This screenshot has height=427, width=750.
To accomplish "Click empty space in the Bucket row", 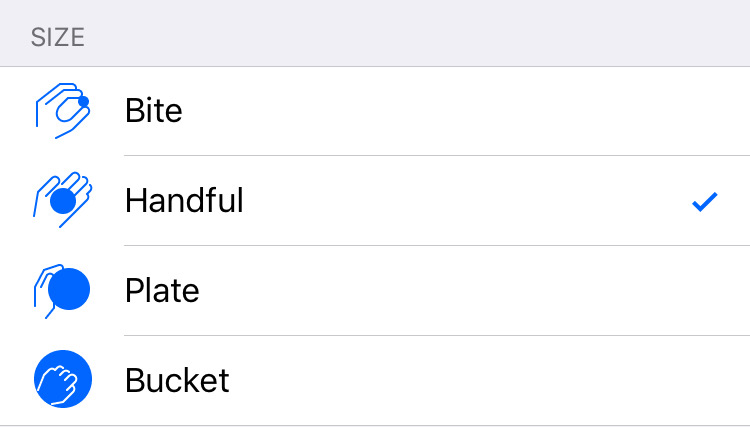I will [x=478, y=380].
